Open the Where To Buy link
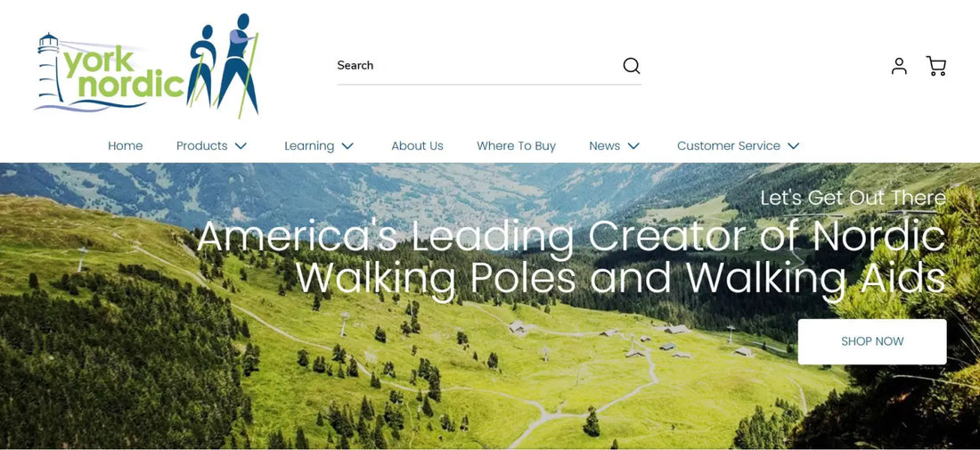Screen dimensions: 980x450 coord(516,145)
